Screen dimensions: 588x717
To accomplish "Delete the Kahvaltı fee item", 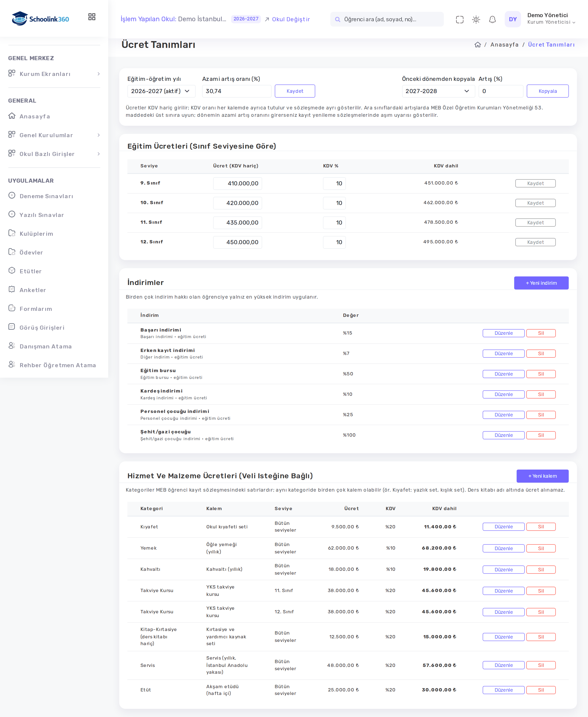I will (x=541, y=570).
